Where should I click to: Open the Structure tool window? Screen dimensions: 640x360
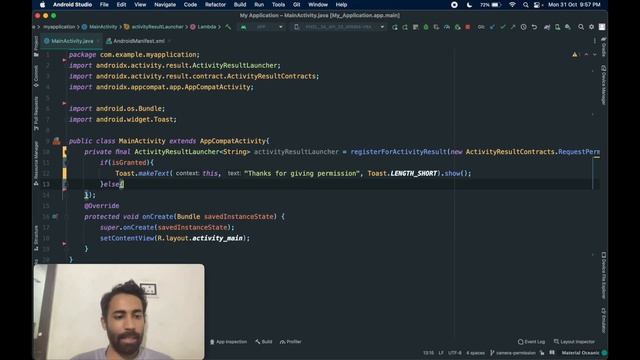coord(36,238)
